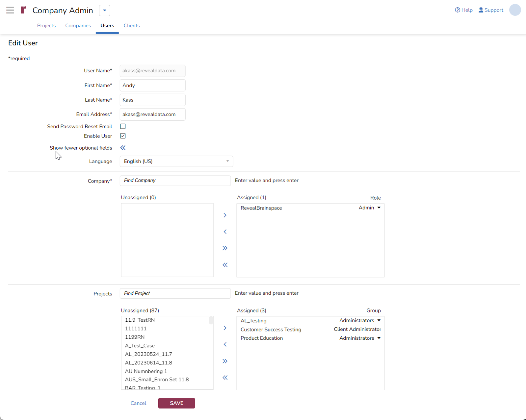
Task: Click the user avatar circle
Action: [x=515, y=10]
